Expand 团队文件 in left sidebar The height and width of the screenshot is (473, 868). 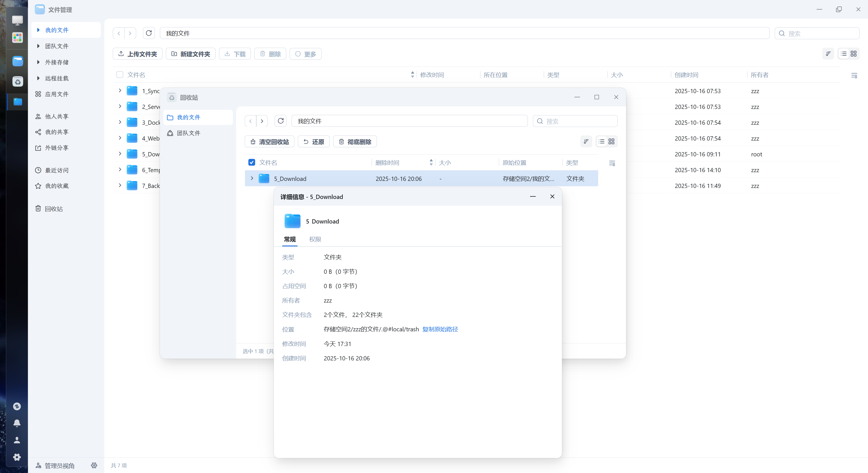38,46
